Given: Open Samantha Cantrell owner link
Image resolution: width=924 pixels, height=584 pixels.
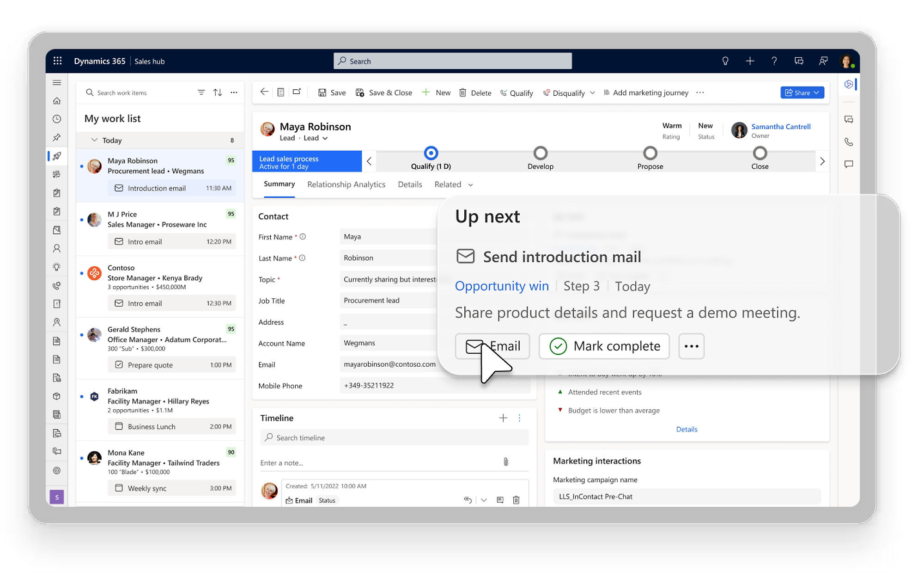Looking at the screenshot, I should (x=781, y=127).
